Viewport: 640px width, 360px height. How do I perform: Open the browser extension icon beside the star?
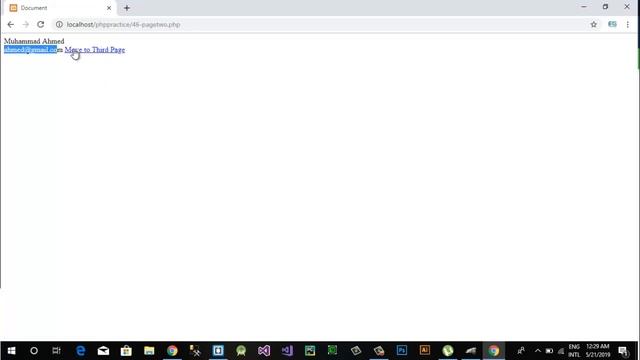612,24
